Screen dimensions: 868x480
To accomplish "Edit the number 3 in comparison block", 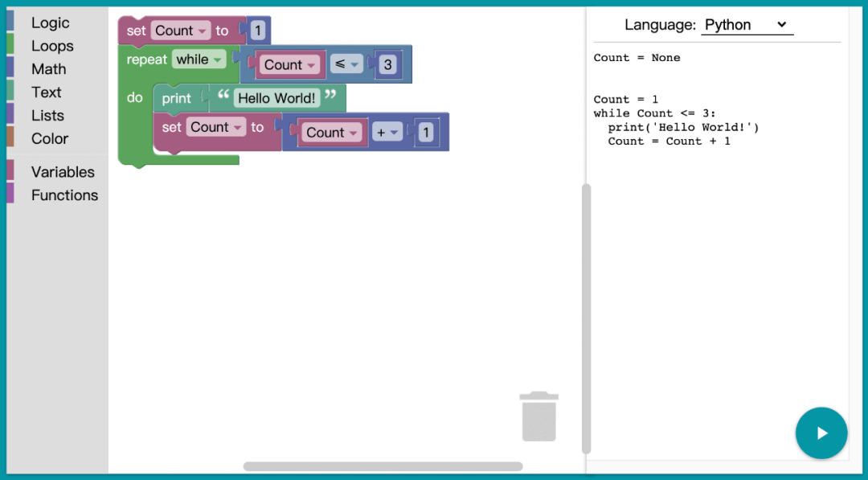I will 387,65.
